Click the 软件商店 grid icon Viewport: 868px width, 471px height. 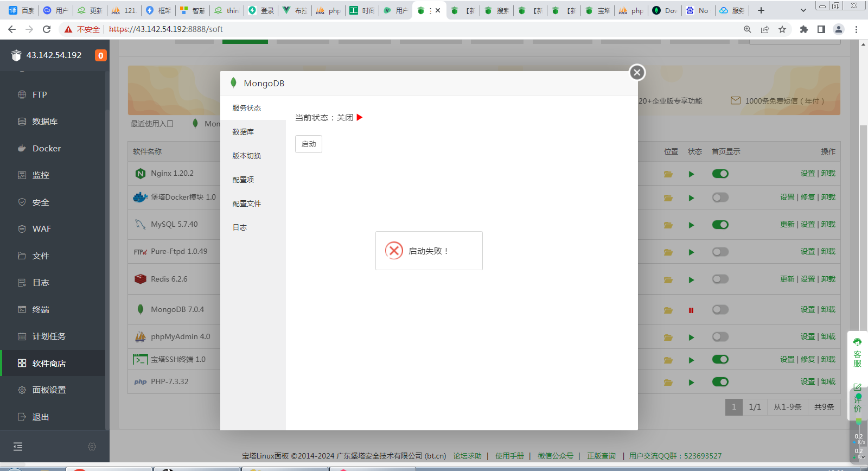(x=22, y=363)
